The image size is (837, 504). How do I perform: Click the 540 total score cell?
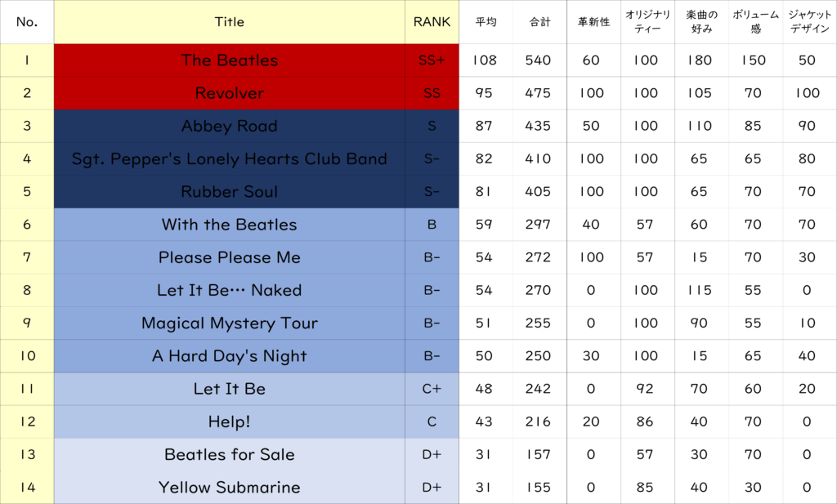538,60
